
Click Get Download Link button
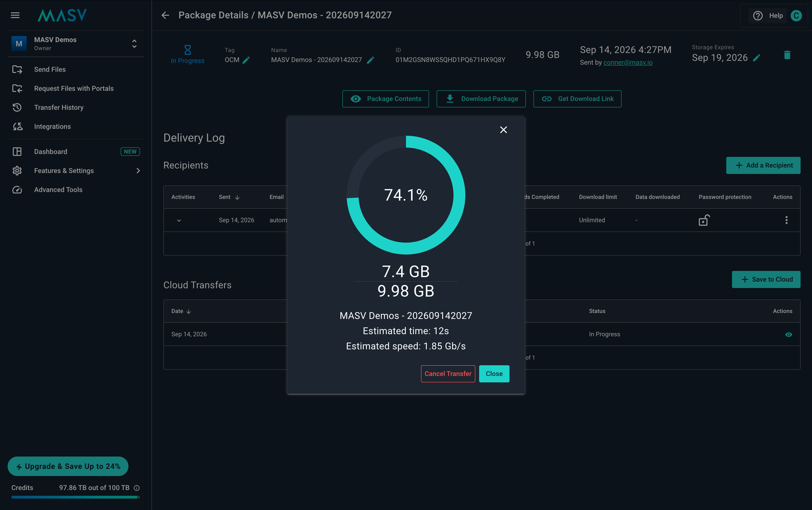coord(577,99)
